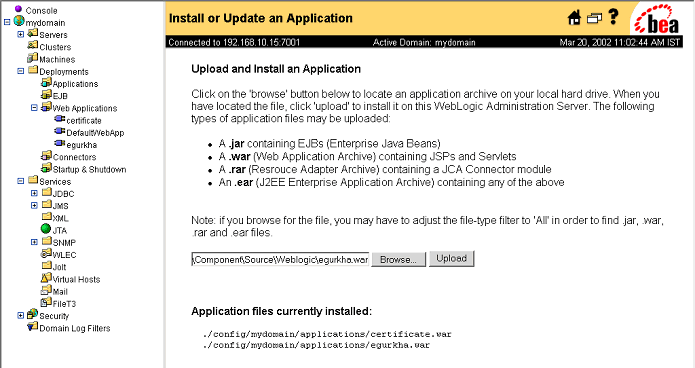Open the Virtual Hosts link
The image size is (695, 368).
click(x=76, y=279)
